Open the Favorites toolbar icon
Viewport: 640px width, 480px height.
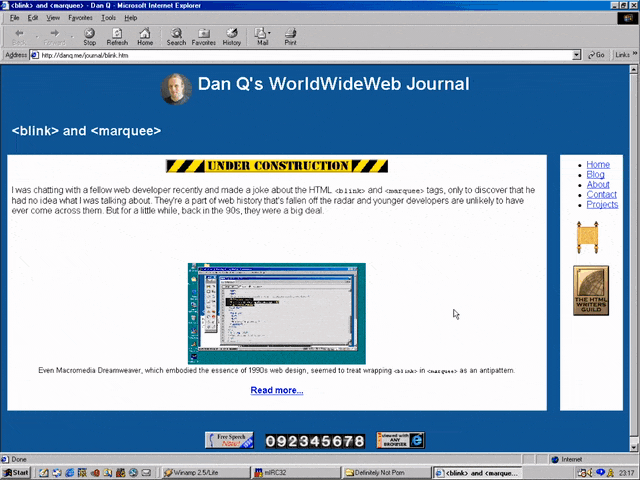(203, 36)
